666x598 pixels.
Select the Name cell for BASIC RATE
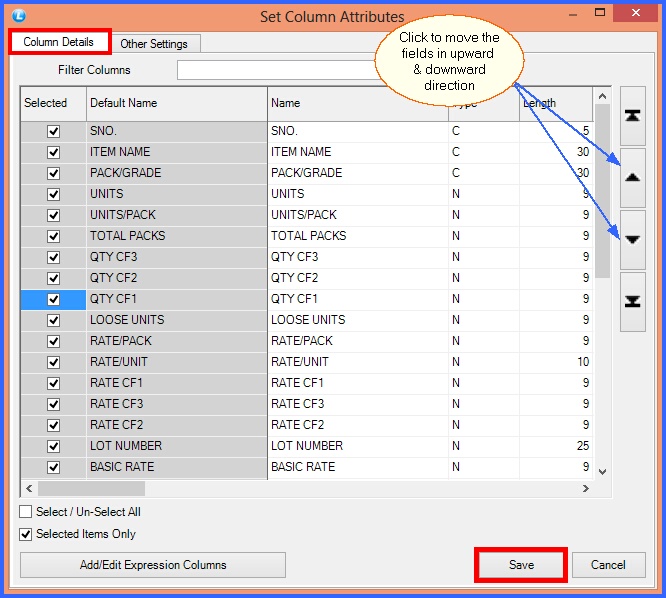coord(357,467)
